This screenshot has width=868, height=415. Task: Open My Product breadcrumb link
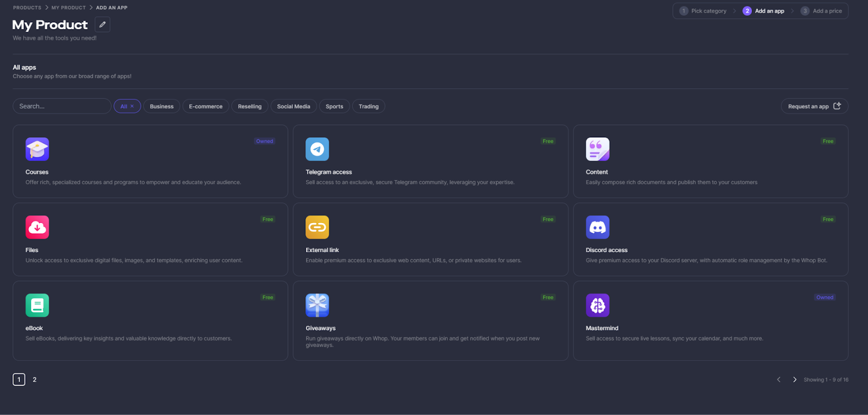click(x=69, y=8)
